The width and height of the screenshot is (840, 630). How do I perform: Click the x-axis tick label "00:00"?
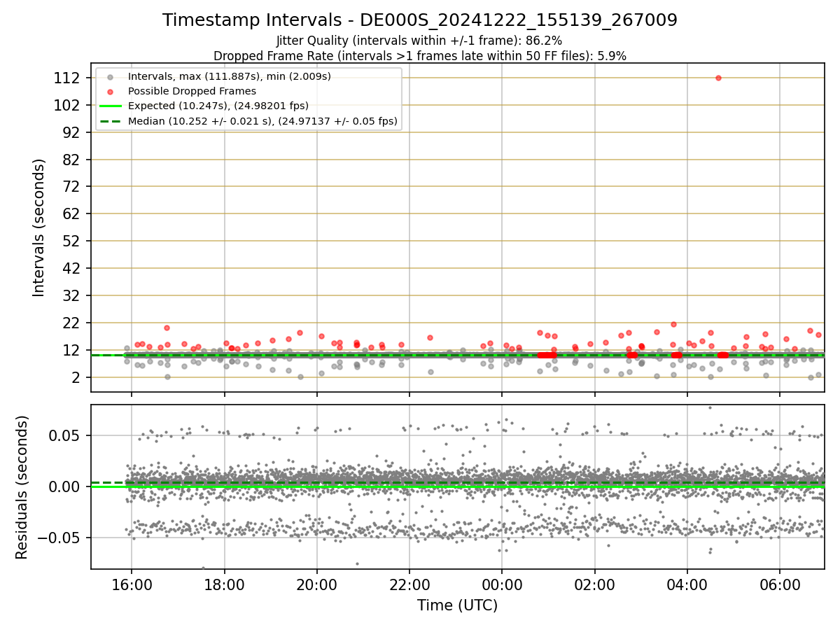click(x=502, y=584)
